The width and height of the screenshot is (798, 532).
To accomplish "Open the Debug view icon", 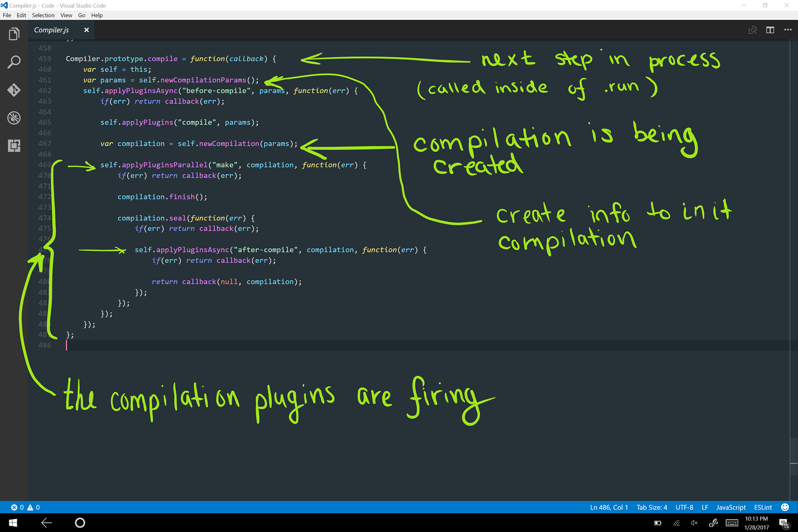I will coord(14,118).
